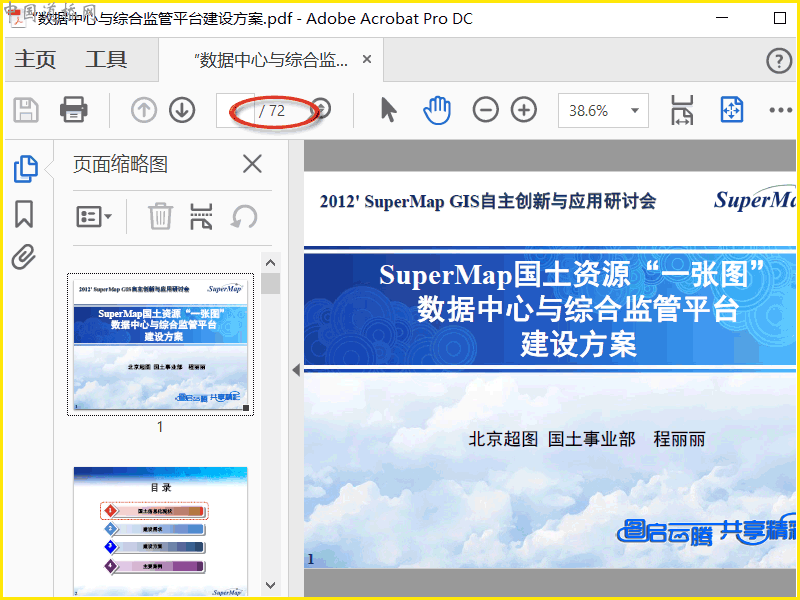800x600 pixels.
Task: Click the thumbnail scrollbar handle
Action: [x=270, y=284]
